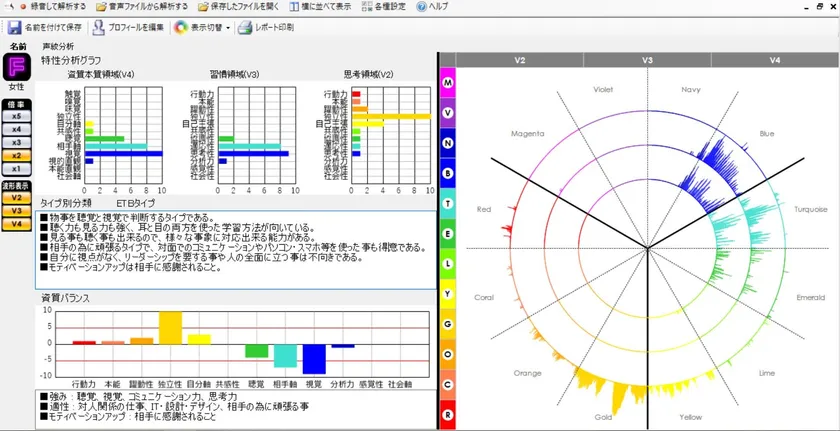Open audio file for analysis folder icon

[102, 6]
